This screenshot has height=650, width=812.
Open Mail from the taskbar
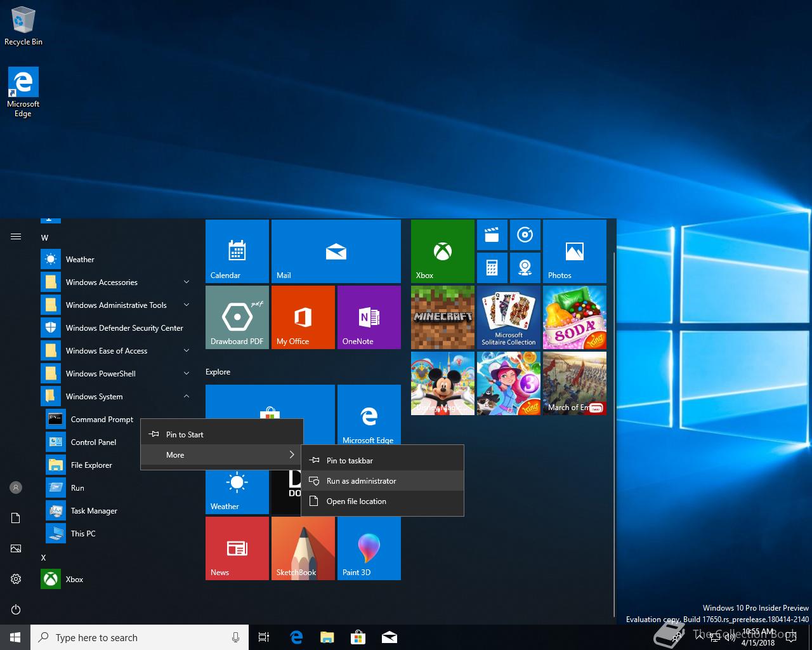click(x=390, y=637)
